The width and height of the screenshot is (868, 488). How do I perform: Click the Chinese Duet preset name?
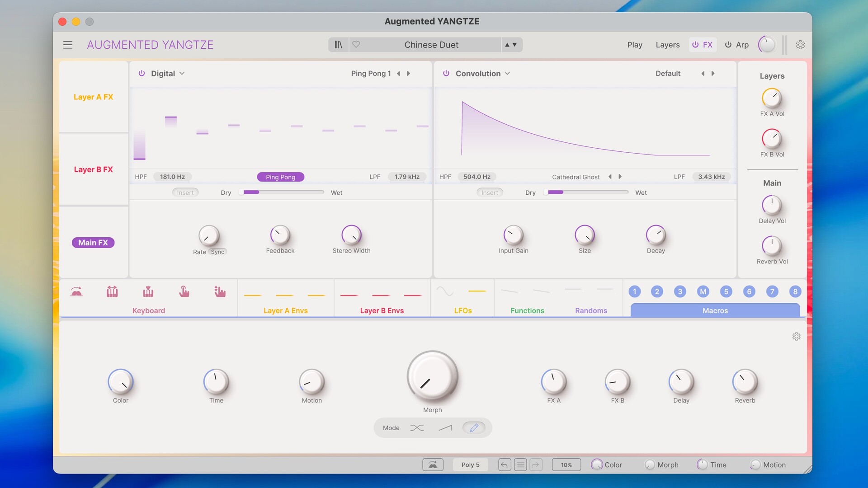tap(431, 45)
